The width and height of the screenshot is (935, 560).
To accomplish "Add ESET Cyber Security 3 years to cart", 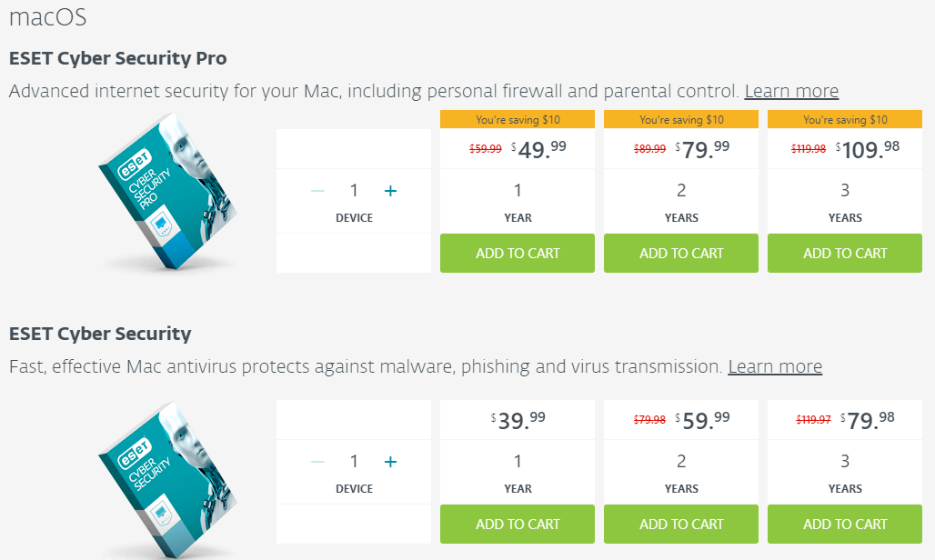I will click(845, 525).
